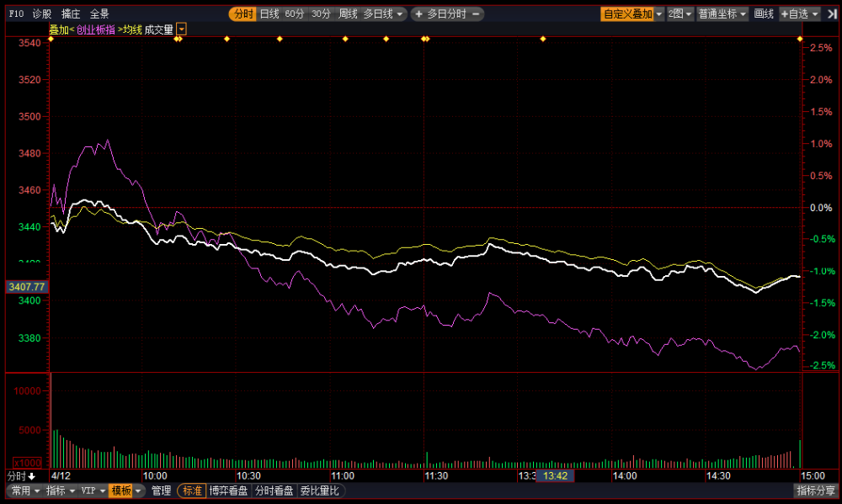
Task: Click the 分时 down-arrow icon at bottom left
Action: tap(32, 476)
